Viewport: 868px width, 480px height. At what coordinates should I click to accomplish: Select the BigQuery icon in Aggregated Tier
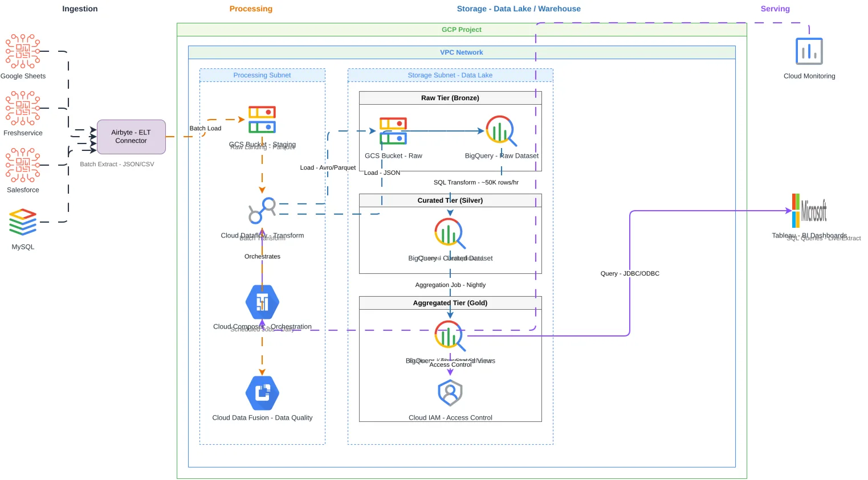[450, 336]
